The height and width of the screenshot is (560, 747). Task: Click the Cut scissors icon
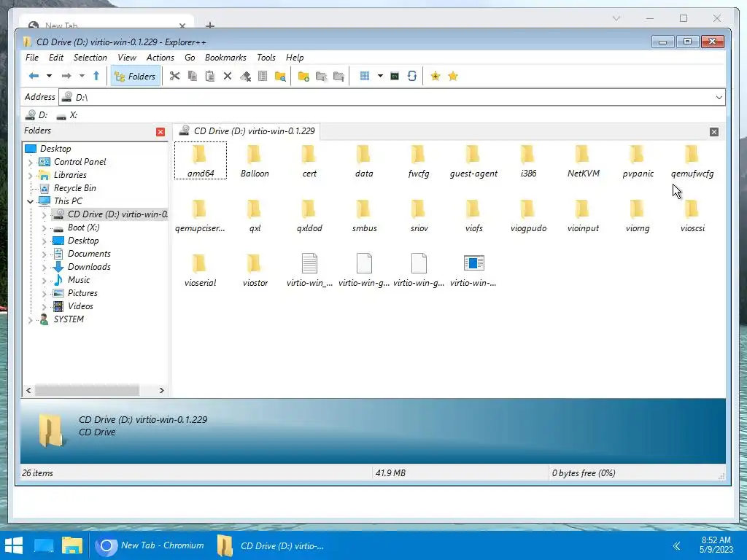pos(175,76)
